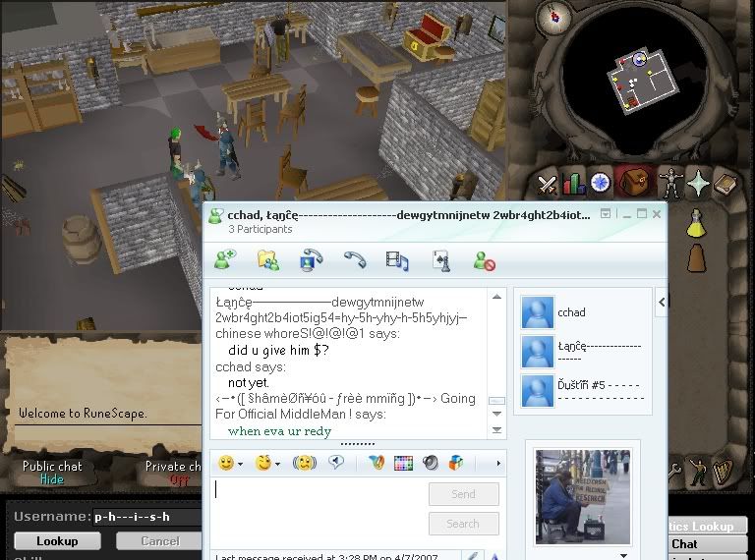Open the worn equipment figure tab
Screen dimensions: 755x560
670,184
